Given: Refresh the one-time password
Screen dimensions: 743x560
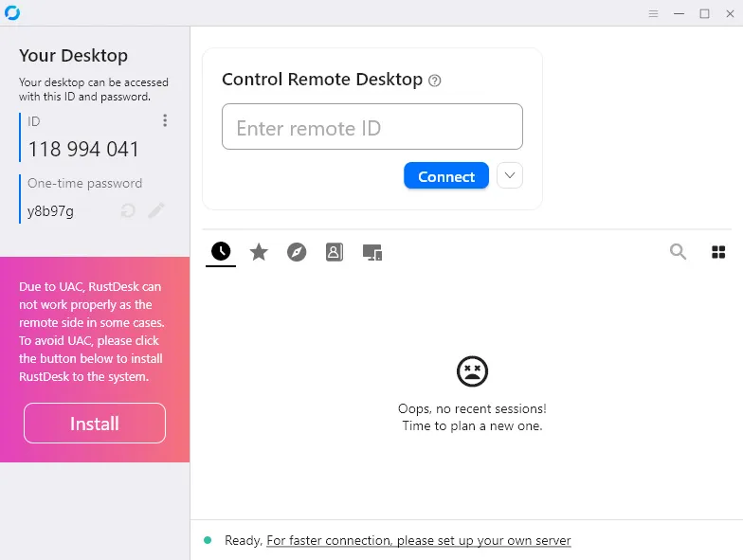Looking at the screenshot, I should (x=128, y=210).
